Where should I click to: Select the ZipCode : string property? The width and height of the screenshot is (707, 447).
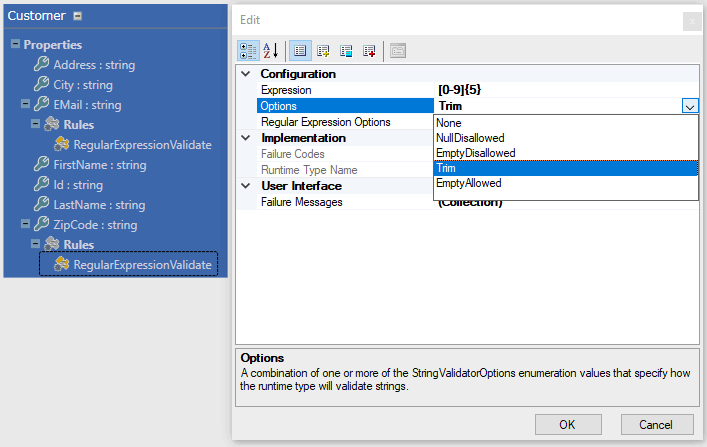[x=95, y=225]
